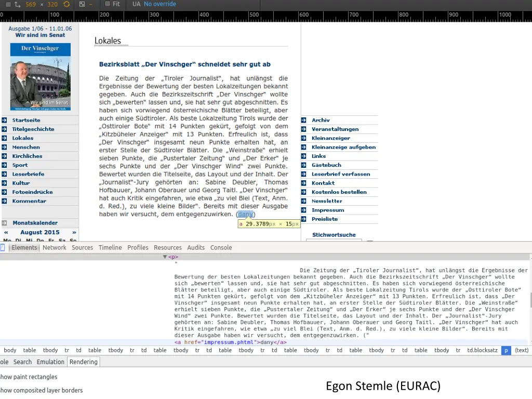532x399 pixels.
Task: Click the swap dimensions rotate icon
Action: coord(66,4)
